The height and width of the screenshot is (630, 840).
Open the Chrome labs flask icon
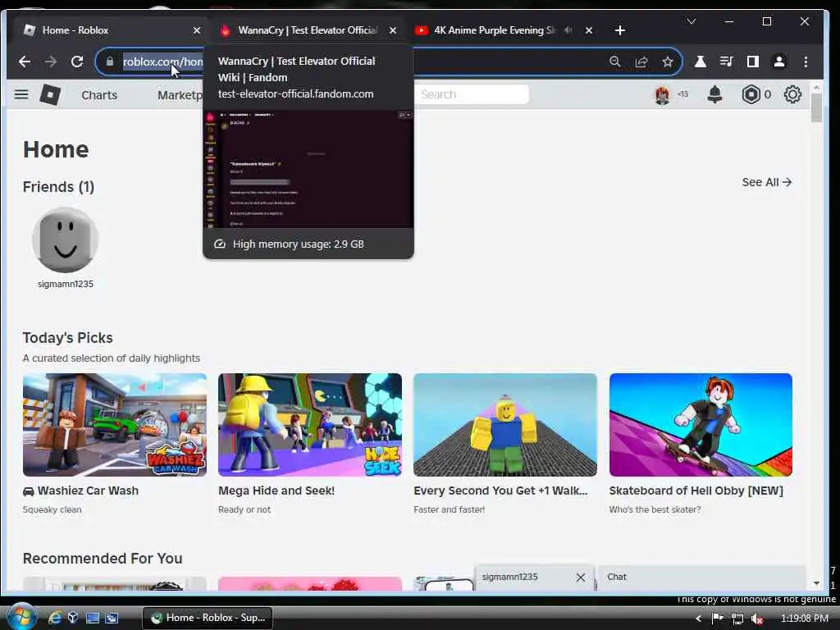(x=701, y=62)
